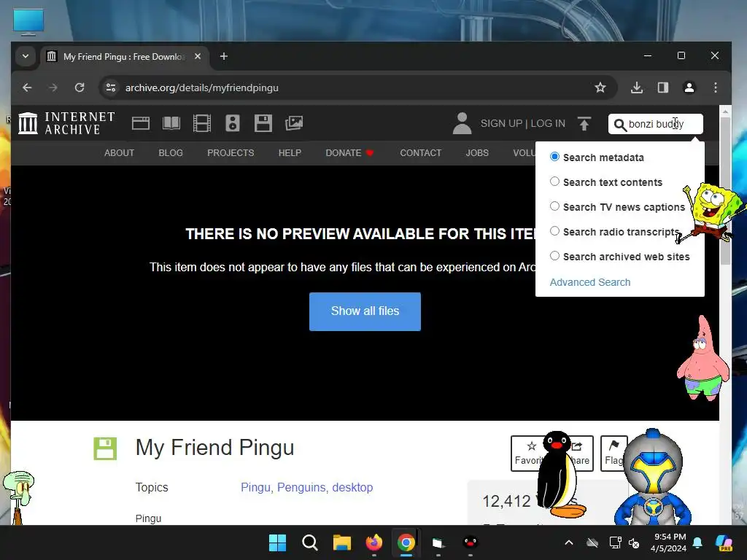Click the search field containing bonzi buddy
Image resolution: width=747 pixels, height=560 pixels.
point(656,124)
